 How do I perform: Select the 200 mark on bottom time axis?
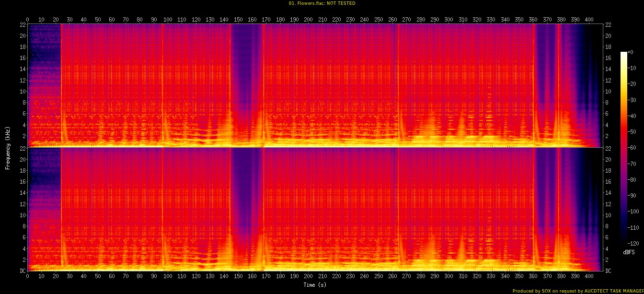pyautogui.click(x=308, y=276)
